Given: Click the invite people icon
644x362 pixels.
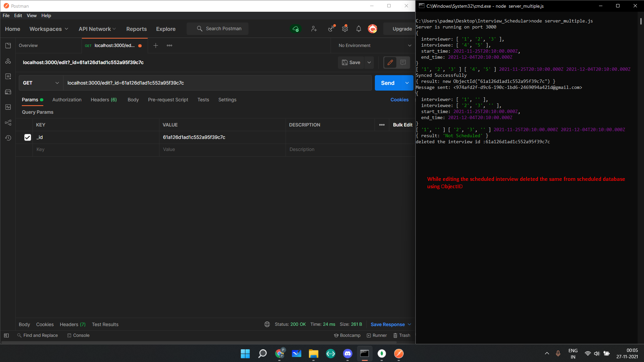Looking at the screenshot, I should click(314, 29).
